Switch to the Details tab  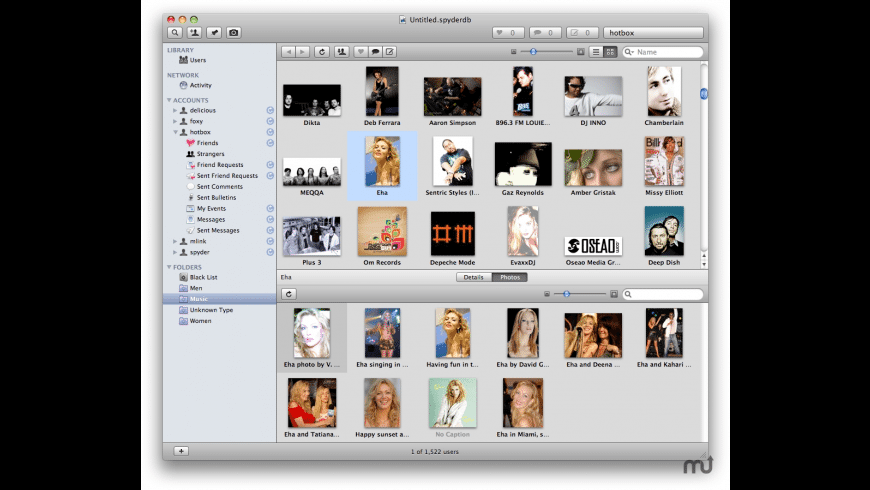474,277
